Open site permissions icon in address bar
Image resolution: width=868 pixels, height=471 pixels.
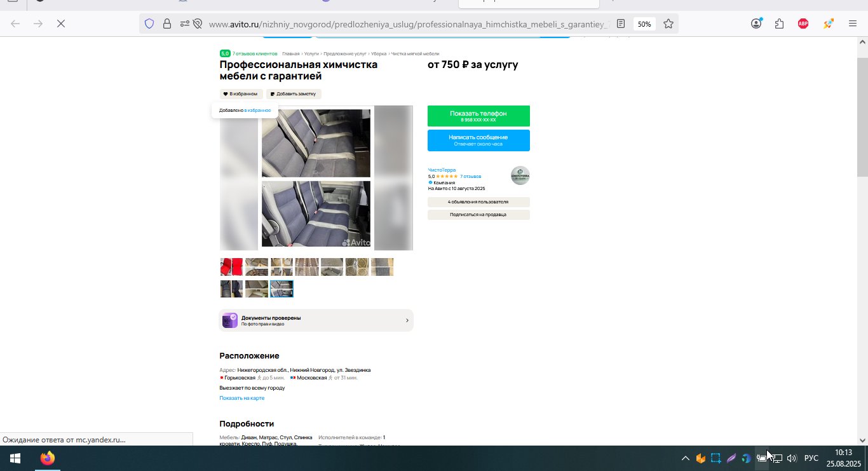pyautogui.click(x=185, y=24)
